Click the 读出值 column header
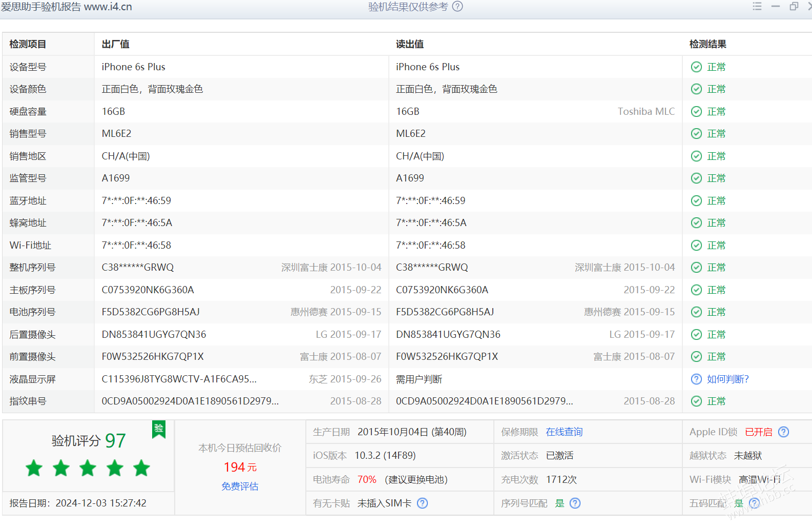Screen dimensions: 812x528 (x=410, y=44)
